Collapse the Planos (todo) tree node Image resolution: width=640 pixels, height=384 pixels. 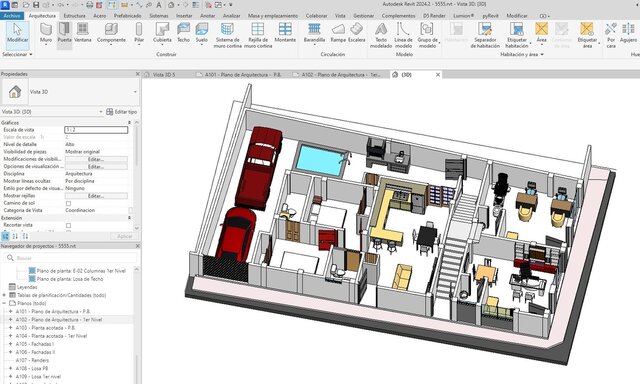click(x=4, y=303)
